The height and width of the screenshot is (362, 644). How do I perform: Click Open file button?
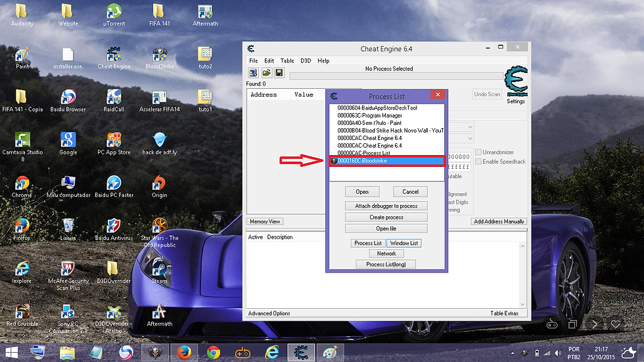[386, 229]
